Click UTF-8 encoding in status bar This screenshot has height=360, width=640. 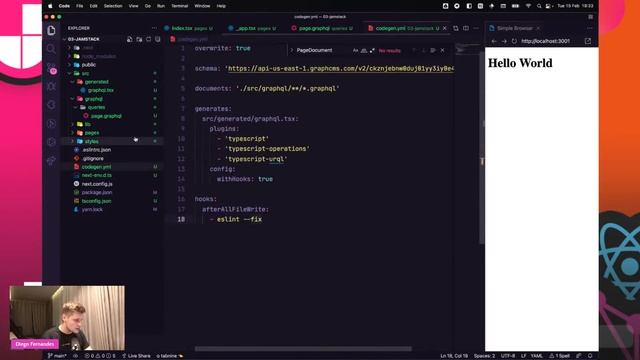(x=508, y=356)
